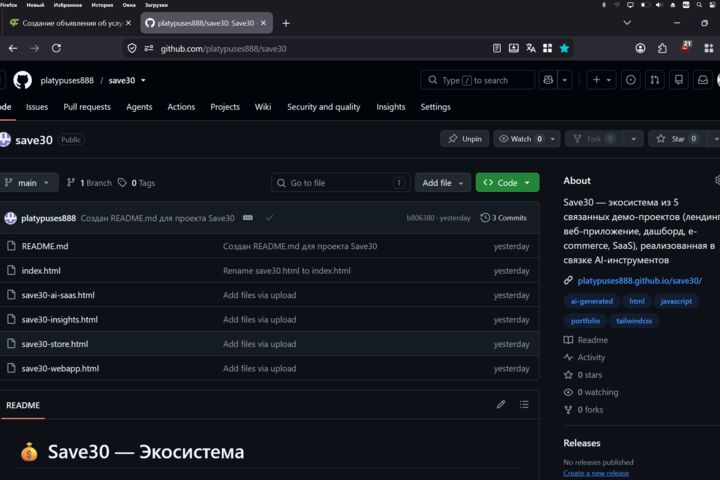Reload the page with the refresh icon
This screenshot has width=720, height=480.
click(x=56, y=48)
